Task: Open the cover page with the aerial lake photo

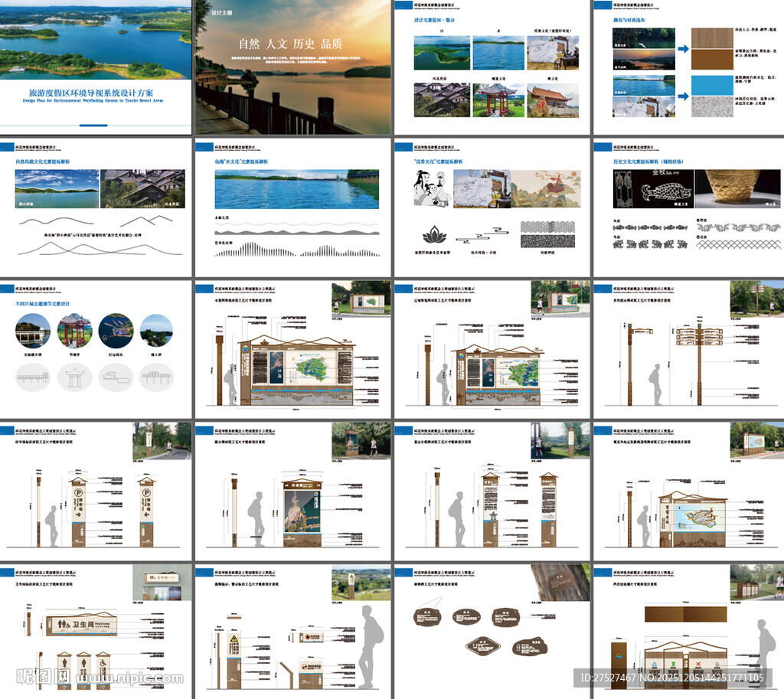Action: point(96,67)
